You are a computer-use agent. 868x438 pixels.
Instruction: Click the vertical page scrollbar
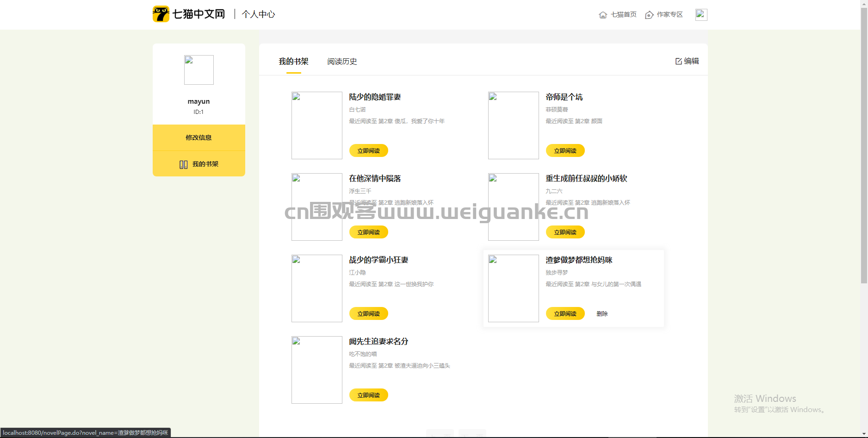tap(864, 146)
